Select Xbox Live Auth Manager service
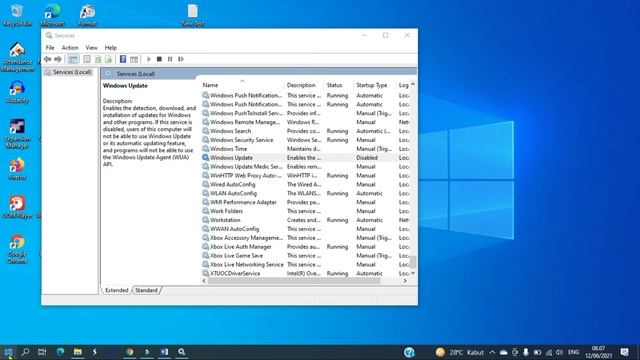640x360 pixels. 306,247
